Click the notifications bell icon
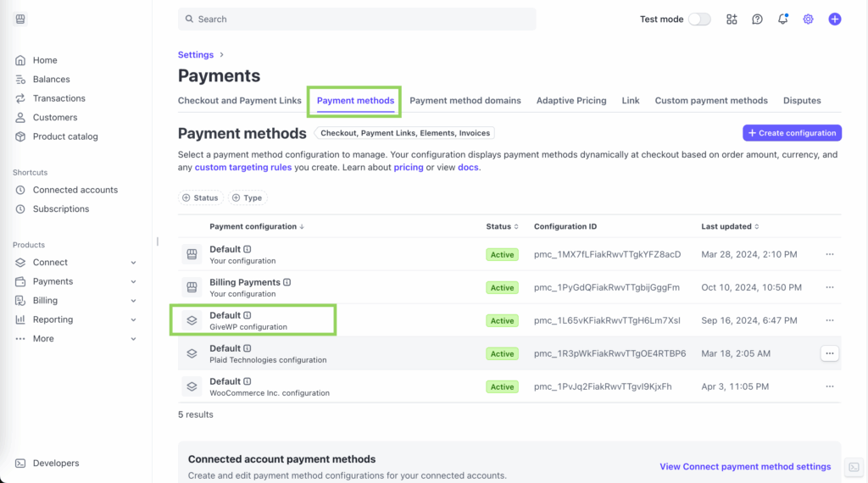Image resolution: width=868 pixels, height=483 pixels. (x=782, y=19)
